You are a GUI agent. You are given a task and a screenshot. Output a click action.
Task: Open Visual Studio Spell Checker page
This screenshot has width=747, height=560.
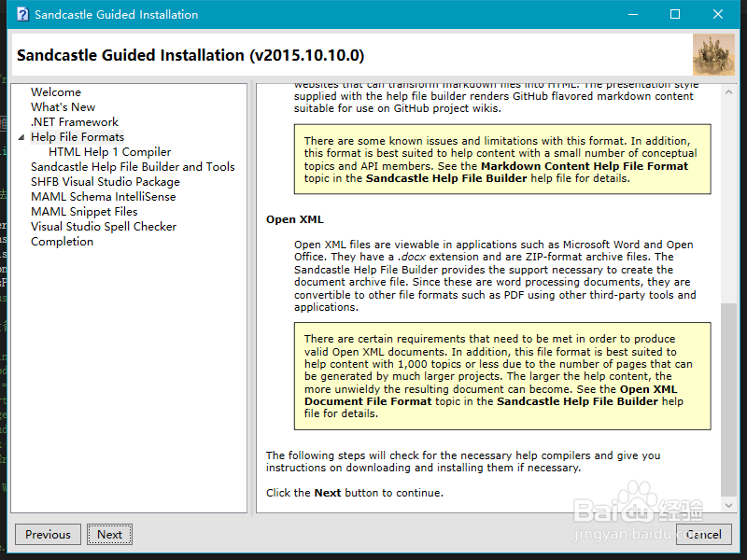click(x=104, y=226)
